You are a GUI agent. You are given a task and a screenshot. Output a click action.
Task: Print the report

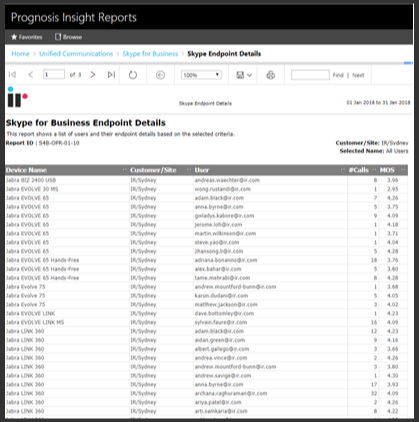pyautogui.click(x=271, y=75)
